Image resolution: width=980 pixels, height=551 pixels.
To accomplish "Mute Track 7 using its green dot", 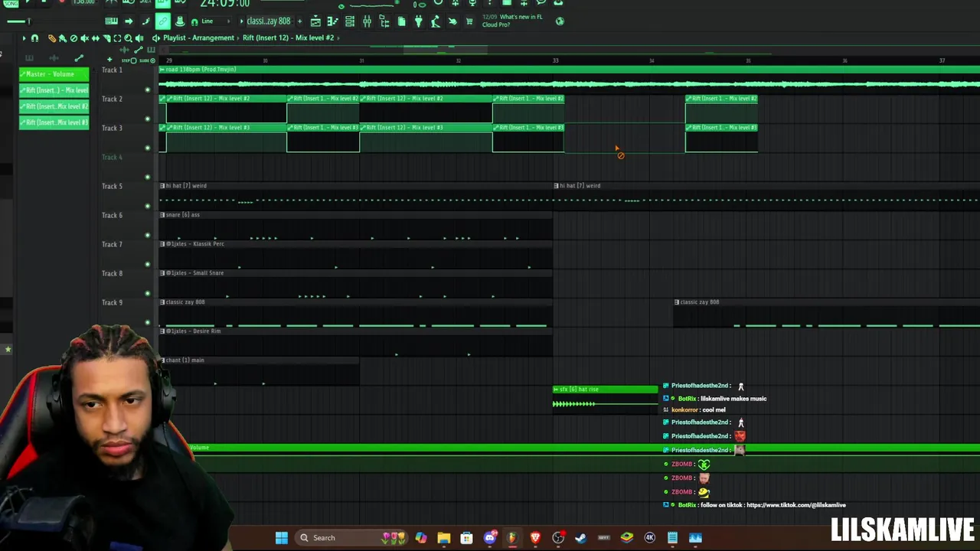I will (148, 264).
